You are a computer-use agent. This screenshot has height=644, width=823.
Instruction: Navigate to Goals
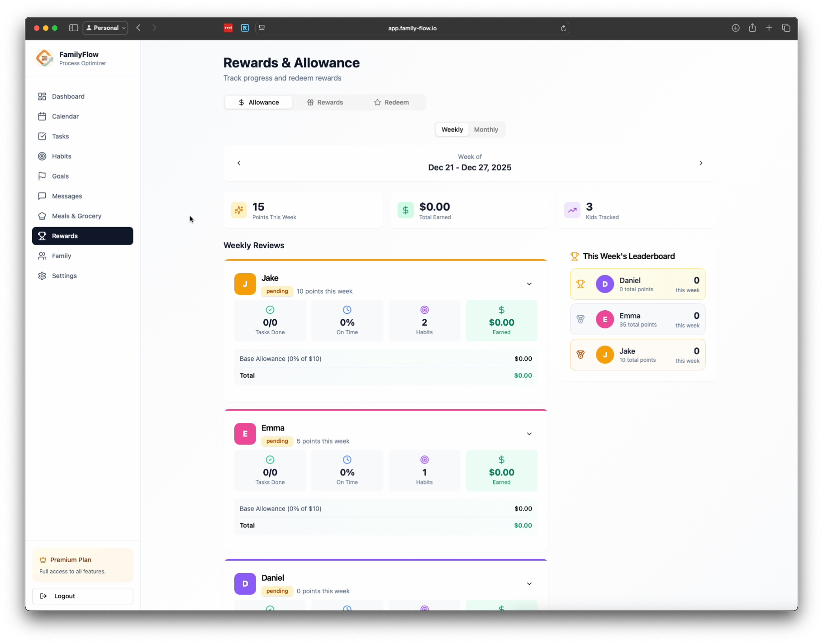pos(82,176)
